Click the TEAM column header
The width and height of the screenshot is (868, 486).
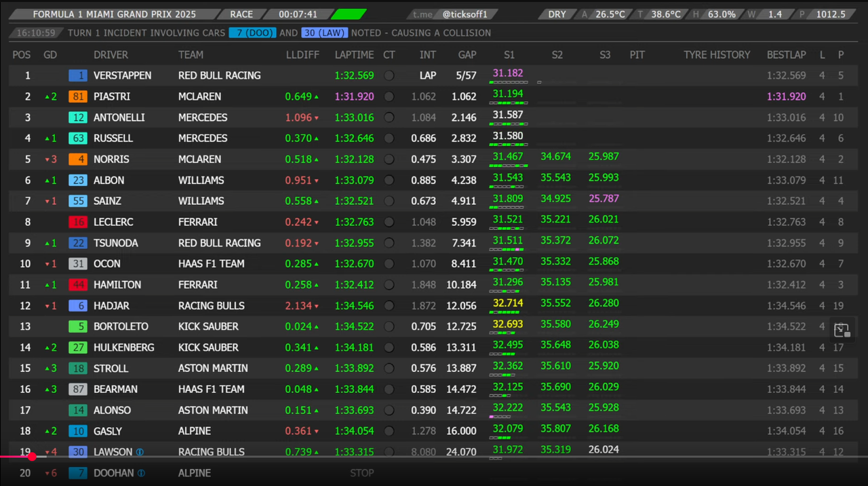click(191, 55)
